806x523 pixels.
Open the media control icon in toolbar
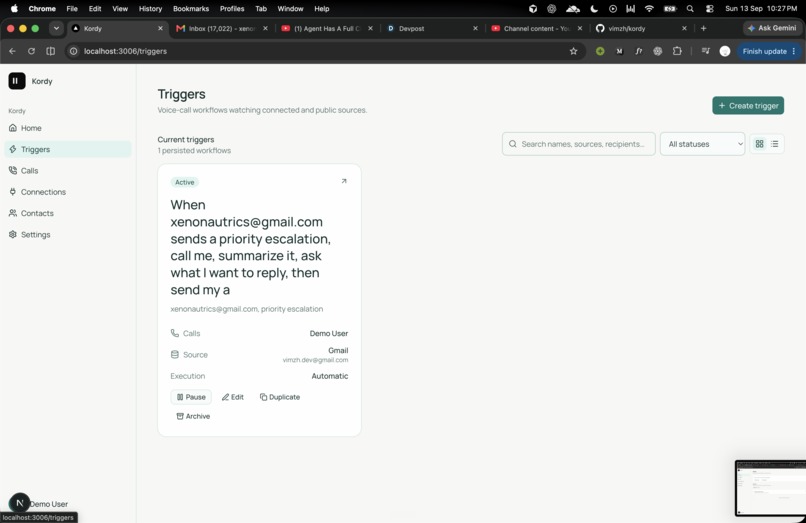point(705,51)
